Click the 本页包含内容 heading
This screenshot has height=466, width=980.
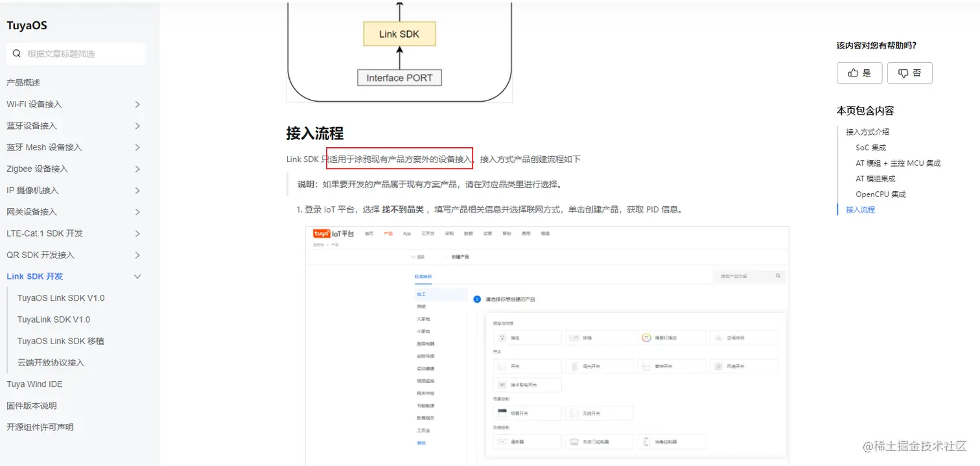coord(865,110)
